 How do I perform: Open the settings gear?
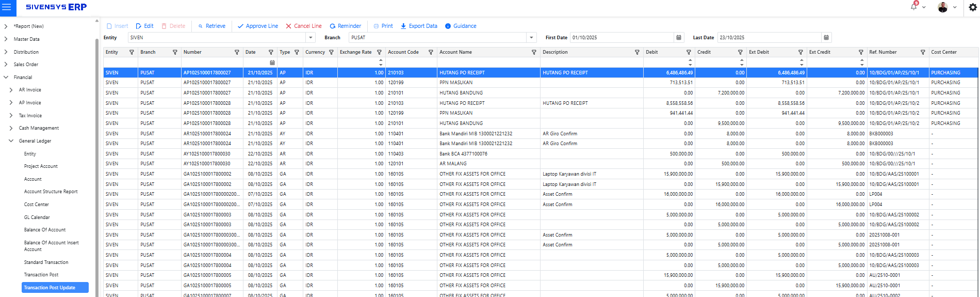point(972,7)
